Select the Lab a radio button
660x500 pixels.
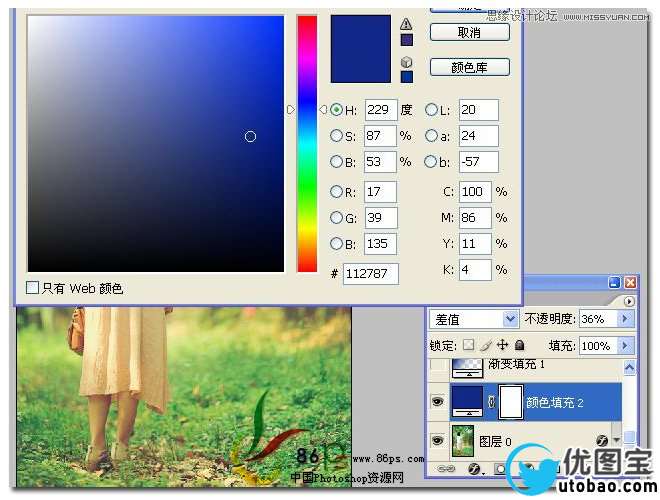click(431, 136)
